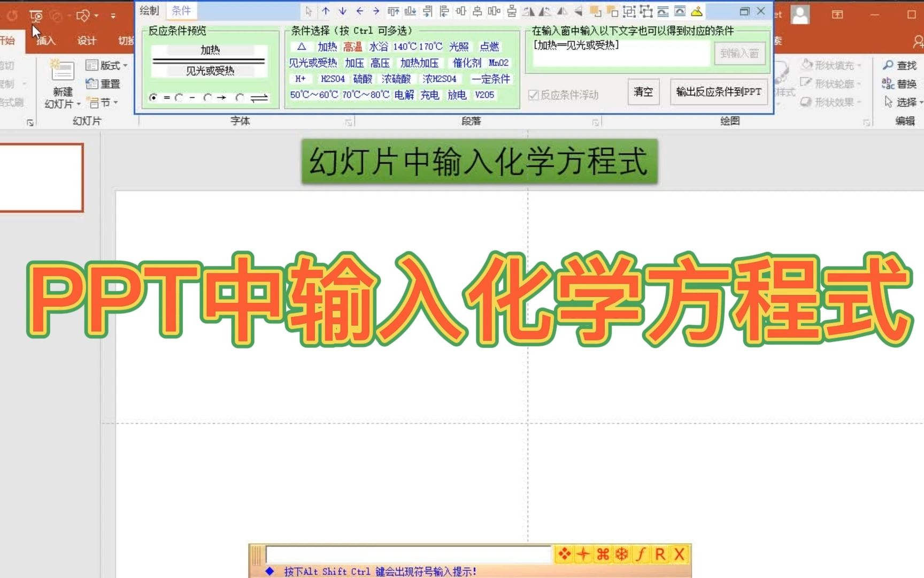924x578 pixels.
Task: Choose the 浓硫酸 condition
Action: [x=396, y=79]
